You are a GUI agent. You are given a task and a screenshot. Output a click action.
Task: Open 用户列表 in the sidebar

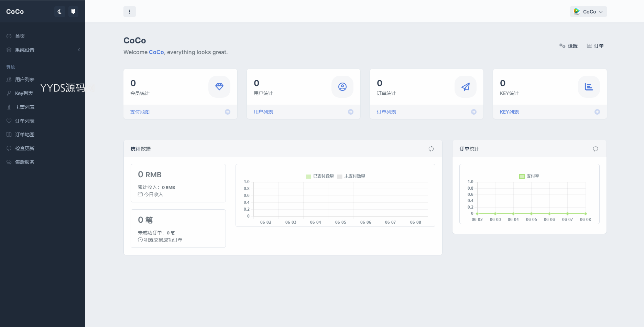point(24,80)
